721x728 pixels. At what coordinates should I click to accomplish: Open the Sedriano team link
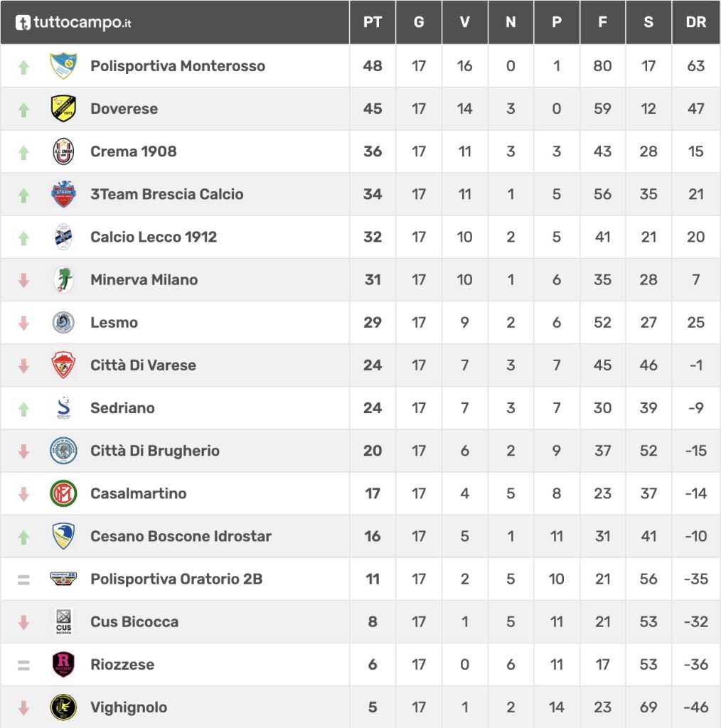tap(122, 408)
